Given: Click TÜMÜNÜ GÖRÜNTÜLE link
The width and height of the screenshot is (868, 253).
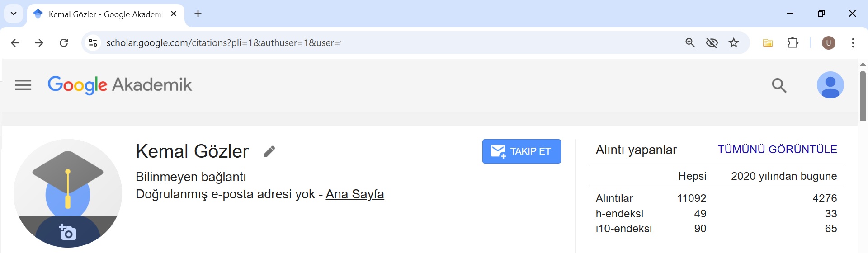Looking at the screenshot, I should [777, 150].
